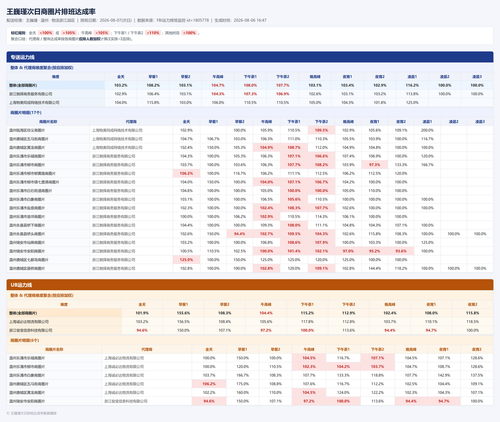The image size is (500, 422).
Task: Click 温州乐清市乐城商圈片 in the UB detail table
Action: click(x=27, y=358)
